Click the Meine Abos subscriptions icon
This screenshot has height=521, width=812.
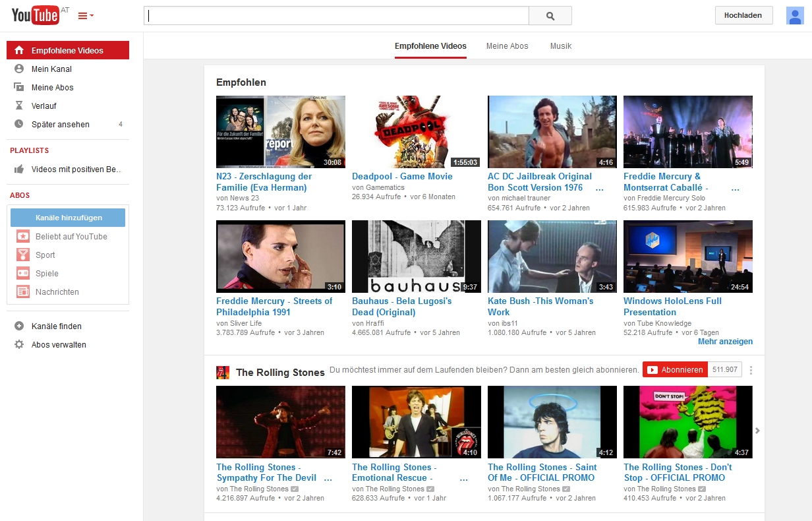pyautogui.click(x=19, y=87)
